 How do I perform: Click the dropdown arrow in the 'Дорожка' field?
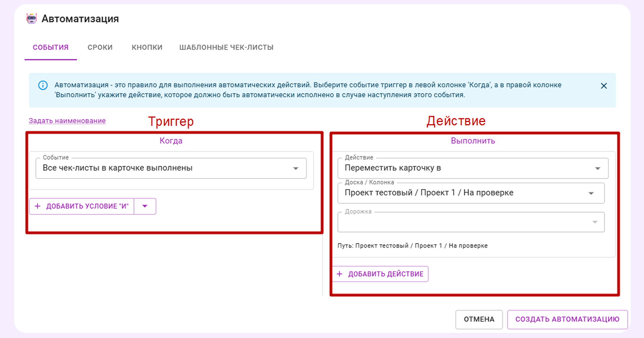[594, 222]
